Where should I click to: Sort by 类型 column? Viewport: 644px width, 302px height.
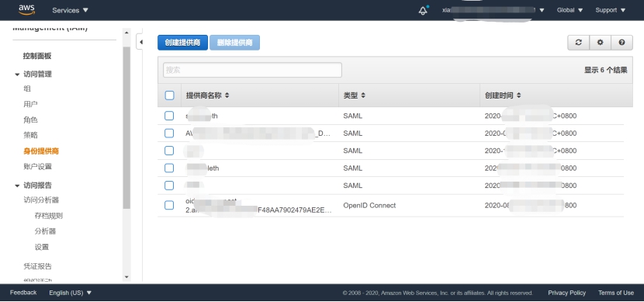coord(354,95)
